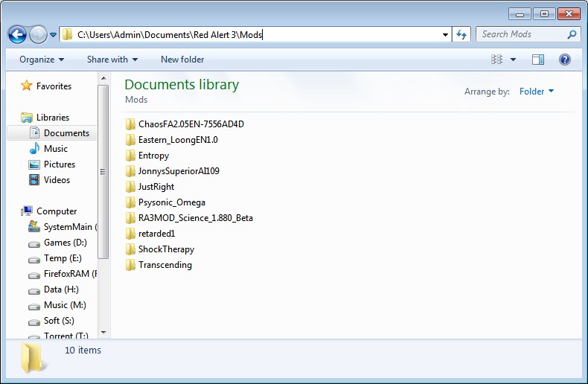Image resolution: width=588 pixels, height=384 pixels.
Task: Click the Data (H:) drive icon
Action: [34, 292]
